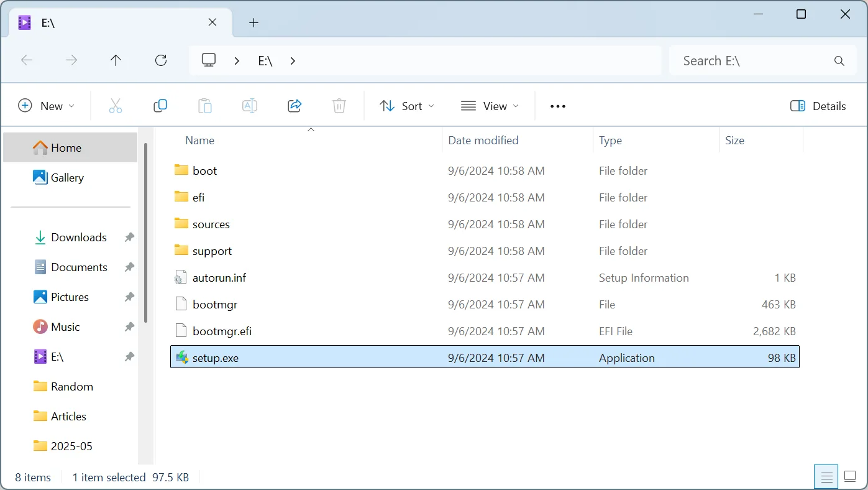Click the Setup Information type cell
The image size is (868, 490).
[x=644, y=278]
